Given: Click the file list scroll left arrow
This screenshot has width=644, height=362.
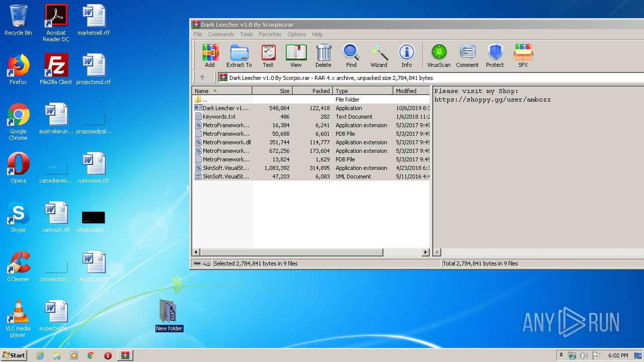Looking at the screenshot, I should [x=196, y=252].
